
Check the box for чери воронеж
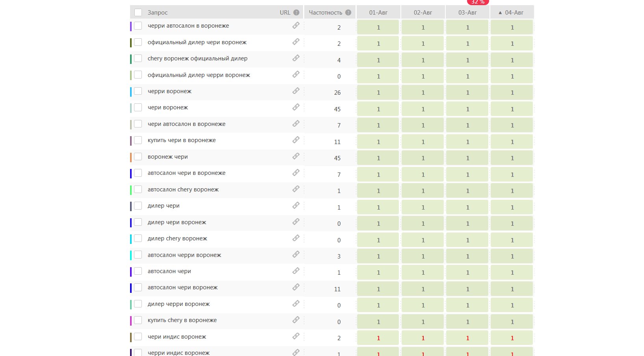(x=138, y=107)
